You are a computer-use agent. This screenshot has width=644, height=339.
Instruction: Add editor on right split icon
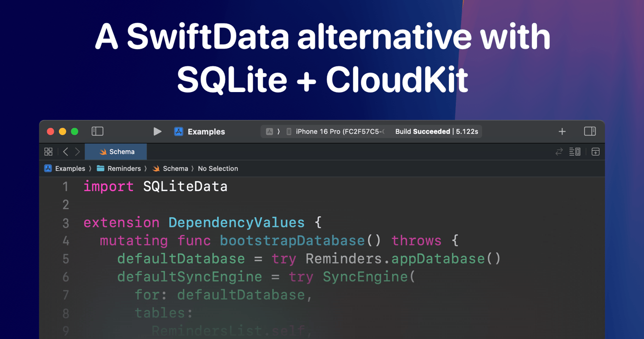point(595,152)
